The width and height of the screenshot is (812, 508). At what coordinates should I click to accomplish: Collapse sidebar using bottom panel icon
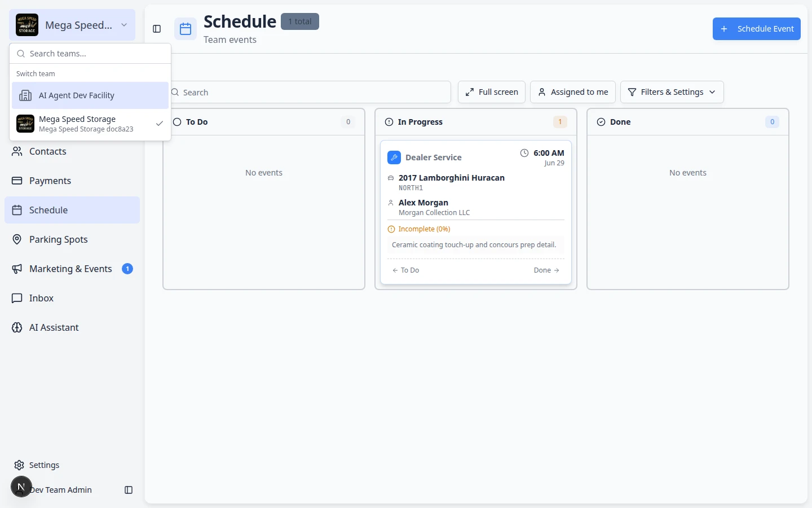(129, 490)
